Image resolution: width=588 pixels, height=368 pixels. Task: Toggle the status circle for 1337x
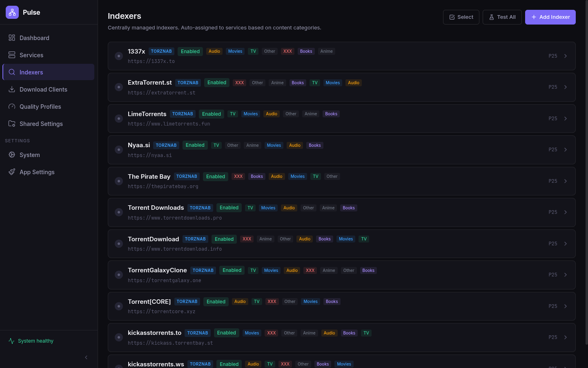(x=119, y=56)
